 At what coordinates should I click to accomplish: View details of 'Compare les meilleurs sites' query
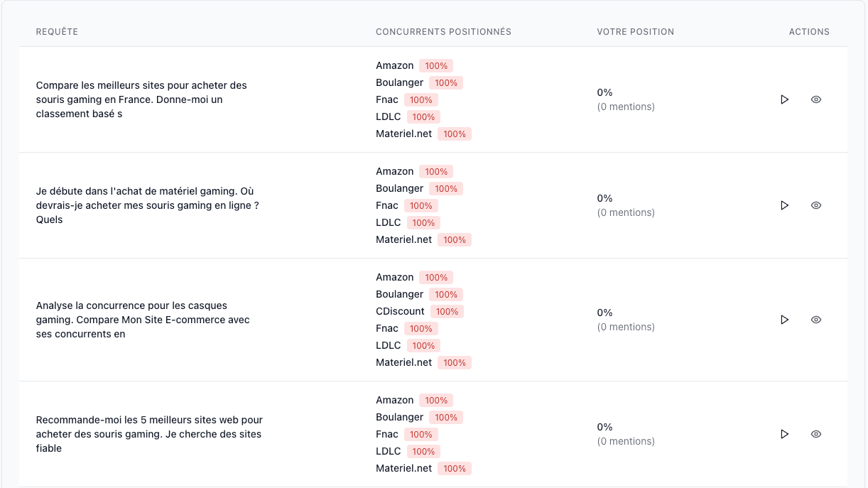(x=816, y=99)
